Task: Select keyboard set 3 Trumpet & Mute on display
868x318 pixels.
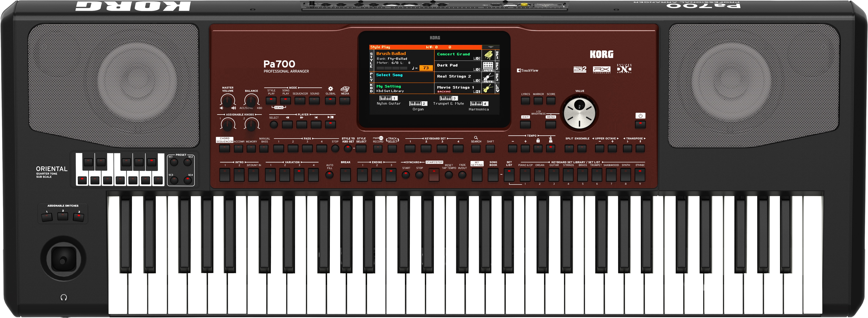Action: [x=449, y=101]
